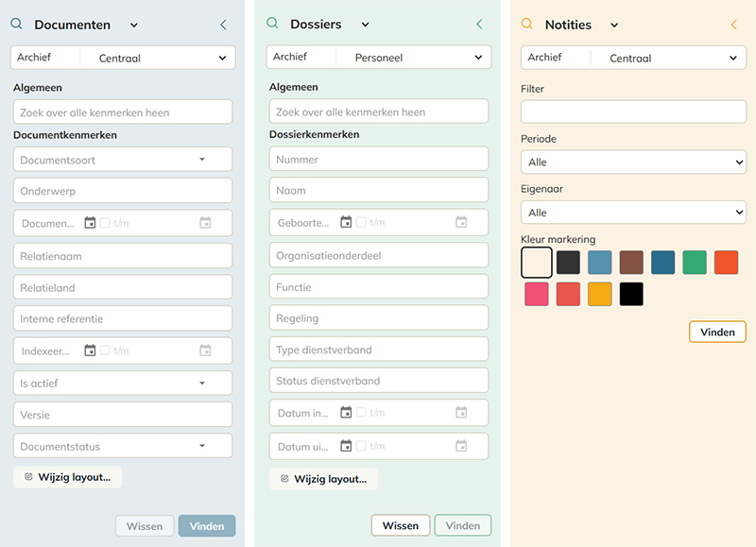Enable the t/m checkbox for Documentdatum
The height and width of the screenshot is (547, 756).
tap(105, 223)
